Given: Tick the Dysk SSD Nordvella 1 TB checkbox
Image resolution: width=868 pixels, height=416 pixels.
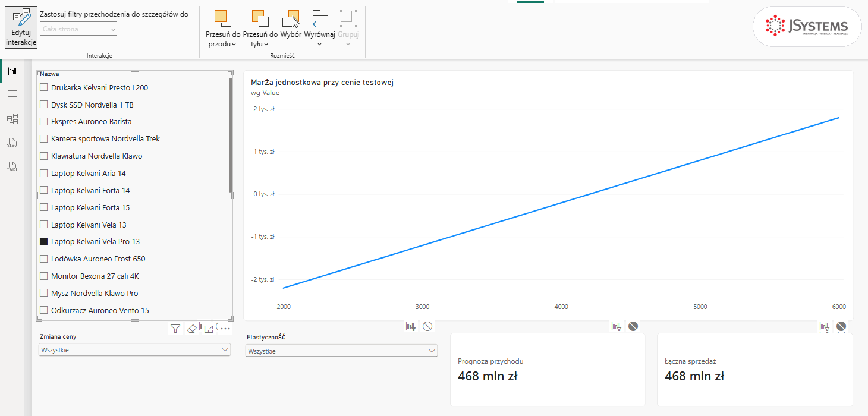Looking at the screenshot, I should click(43, 105).
